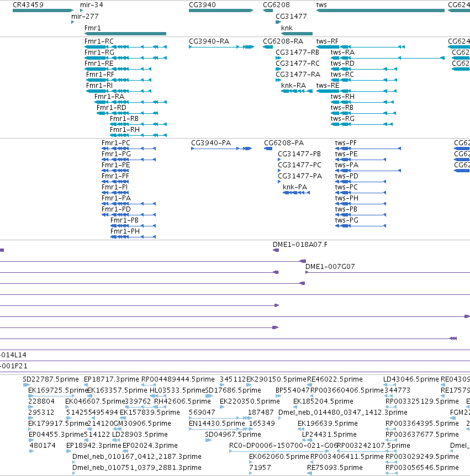470x476 pixels.
Task: Click EST label RE75093.5prime
Action: click(x=335, y=468)
